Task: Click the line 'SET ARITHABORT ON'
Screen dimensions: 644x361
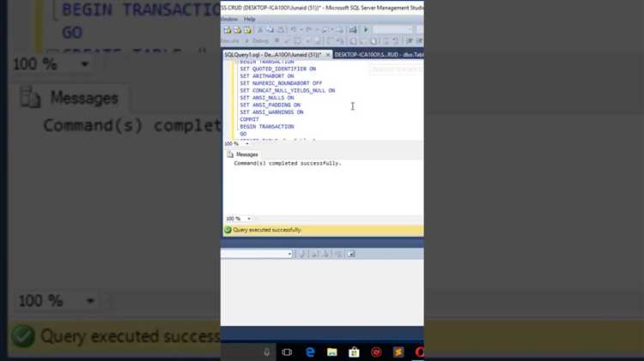Action: 267,76
